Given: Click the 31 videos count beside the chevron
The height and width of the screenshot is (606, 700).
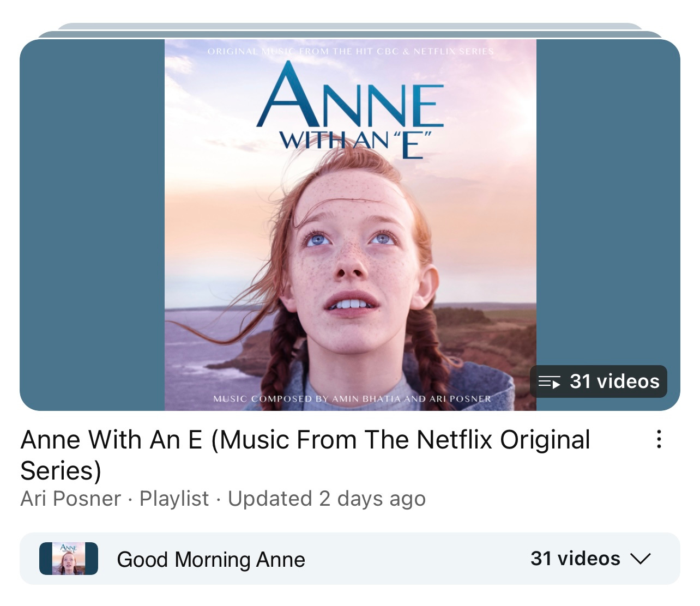Looking at the screenshot, I should pos(575,559).
